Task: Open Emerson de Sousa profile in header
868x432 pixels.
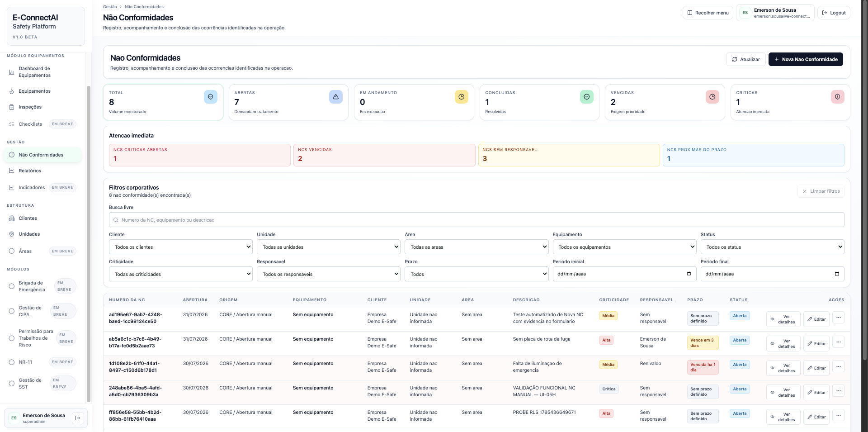Action: [775, 13]
